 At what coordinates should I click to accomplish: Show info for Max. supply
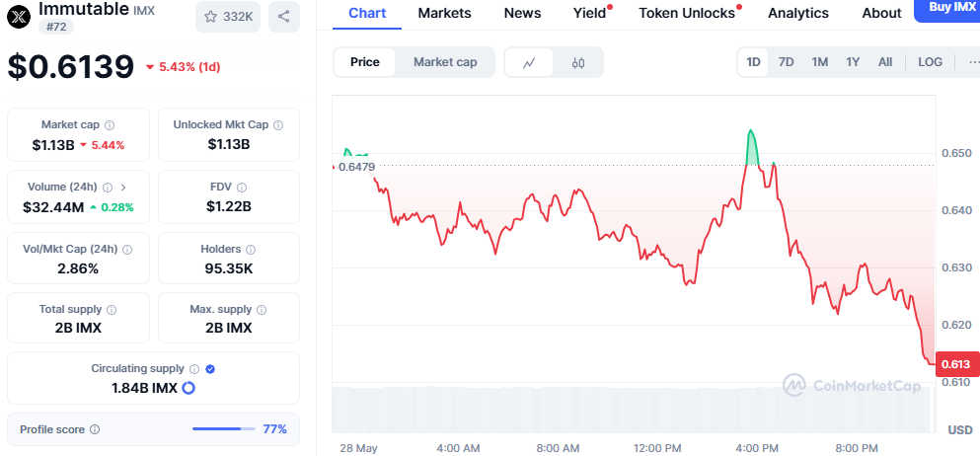[x=262, y=309]
